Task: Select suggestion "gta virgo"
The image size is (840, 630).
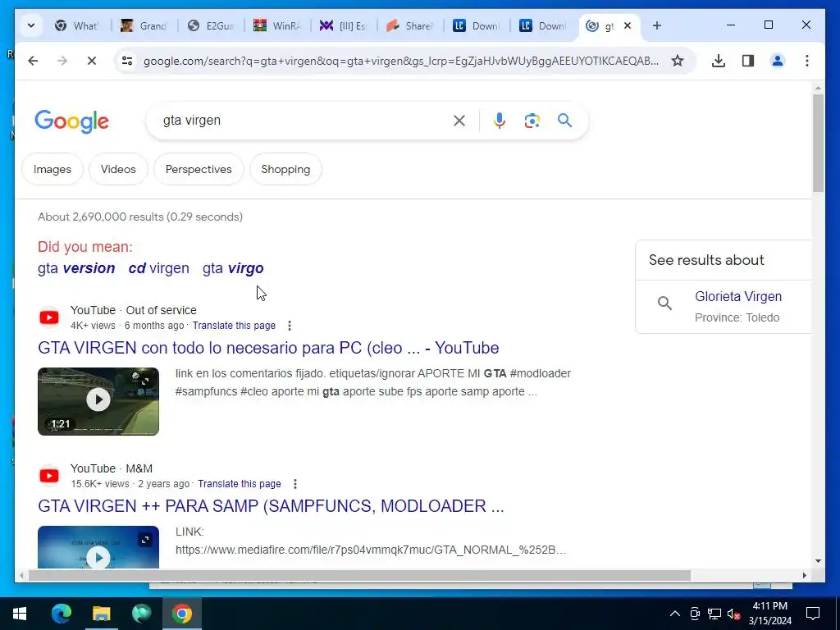Action: coord(233,268)
